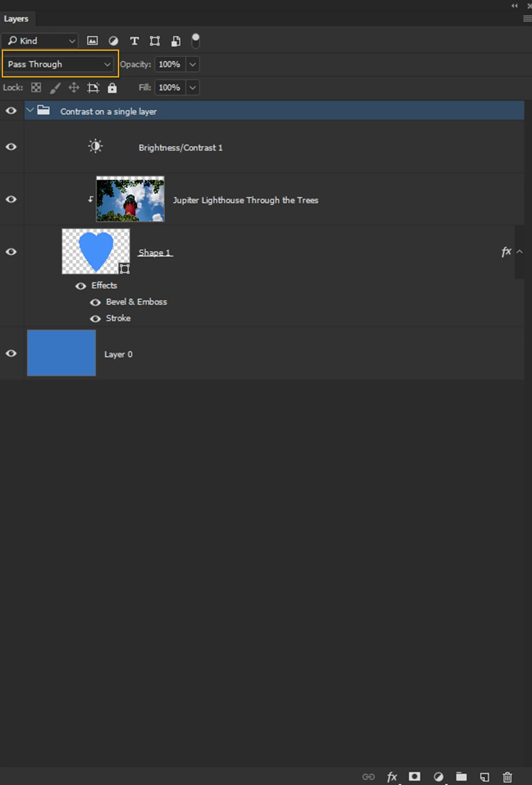Create a new layer icon

pyautogui.click(x=485, y=777)
